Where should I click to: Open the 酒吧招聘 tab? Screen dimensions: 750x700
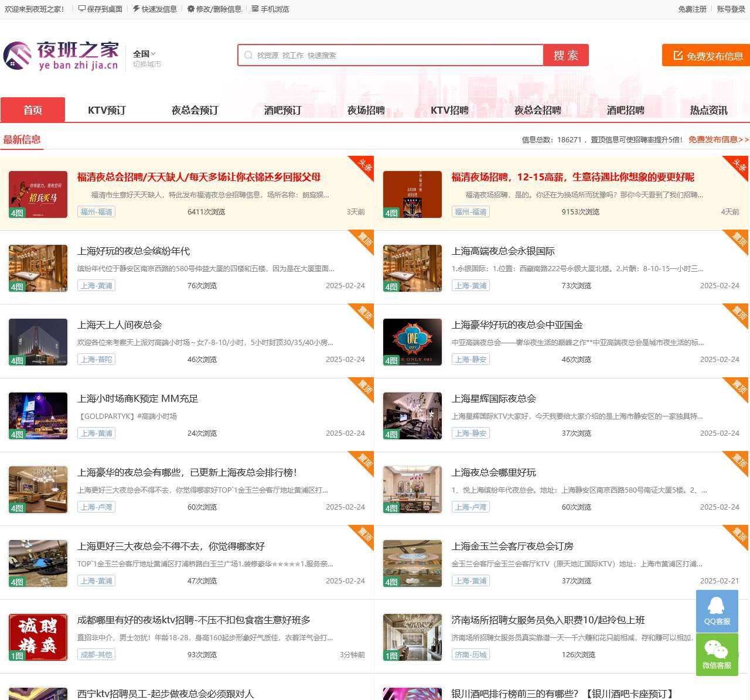pos(625,110)
